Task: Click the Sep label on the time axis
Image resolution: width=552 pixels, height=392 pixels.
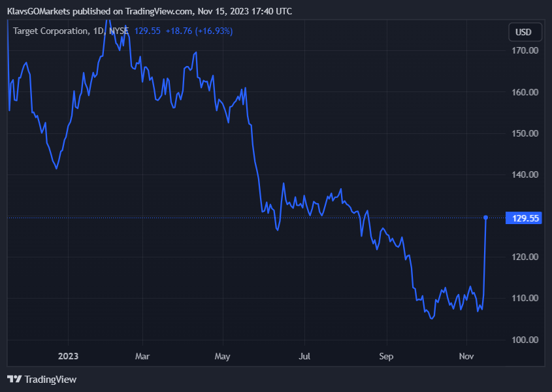Action: coord(386,357)
